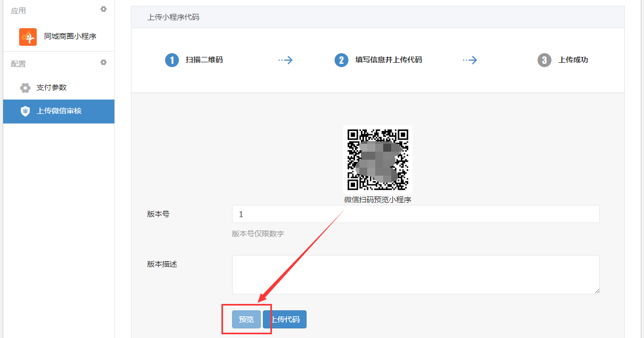Click the arrow between steps 2 and 3
Image resolution: width=644 pixels, height=338 pixels.
(x=469, y=60)
